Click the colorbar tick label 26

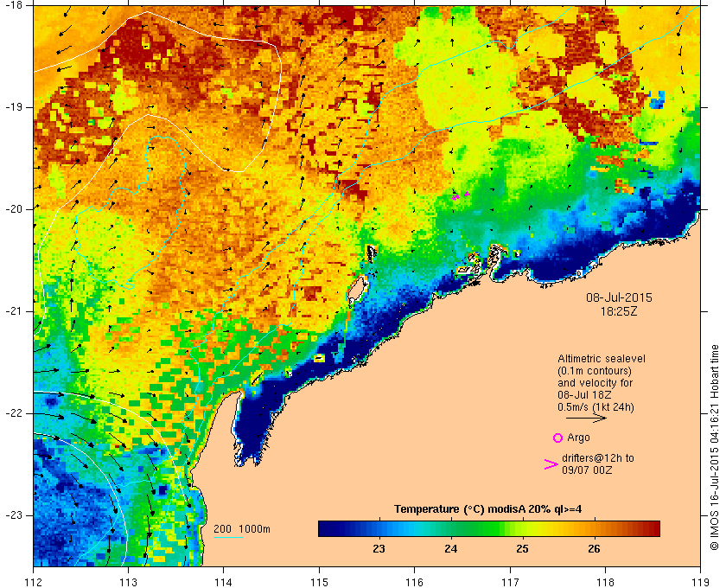pyautogui.click(x=594, y=549)
